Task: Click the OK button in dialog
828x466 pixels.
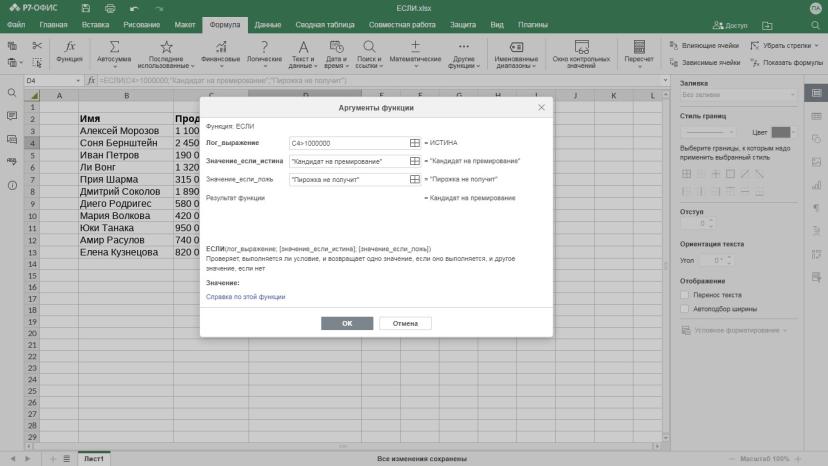Action: click(x=347, y=323)
